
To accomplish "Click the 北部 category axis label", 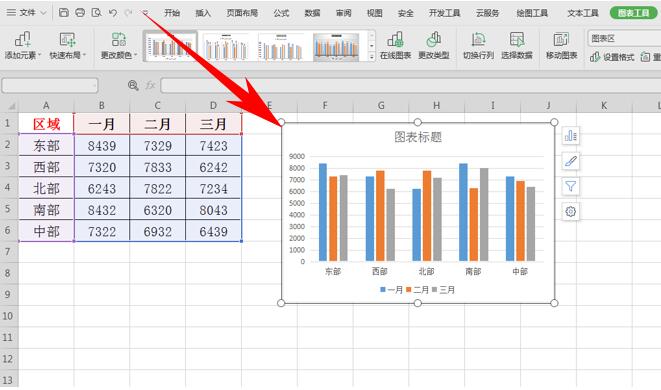I will (426, 272).
